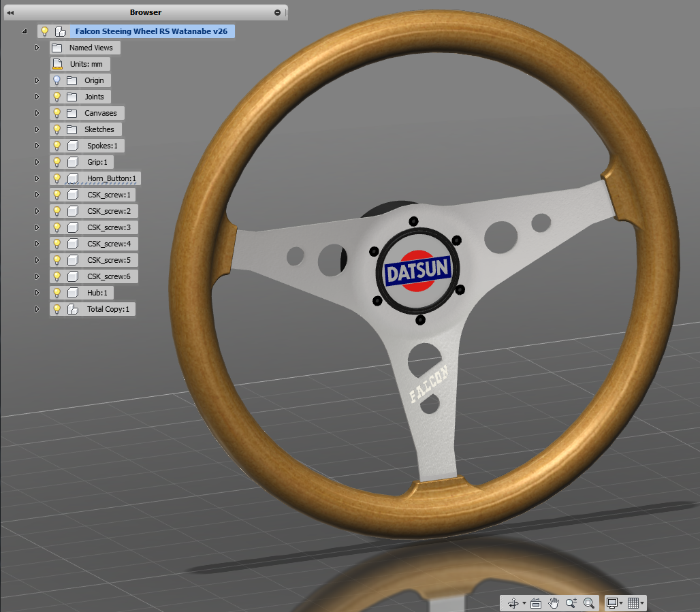
Task: Expand the Grip:1 component
Action: click(x=37, y=162)
